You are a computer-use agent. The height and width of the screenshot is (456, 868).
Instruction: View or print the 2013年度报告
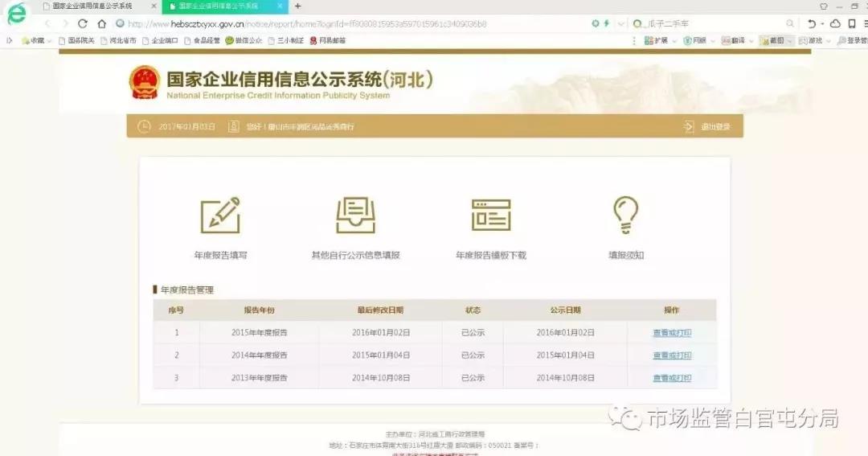672,378
